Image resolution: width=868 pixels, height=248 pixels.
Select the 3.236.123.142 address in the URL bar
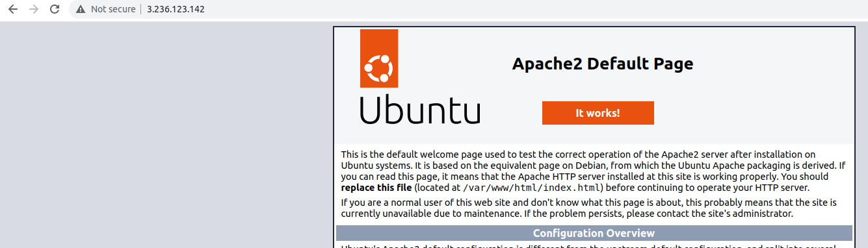coord(176,9)
